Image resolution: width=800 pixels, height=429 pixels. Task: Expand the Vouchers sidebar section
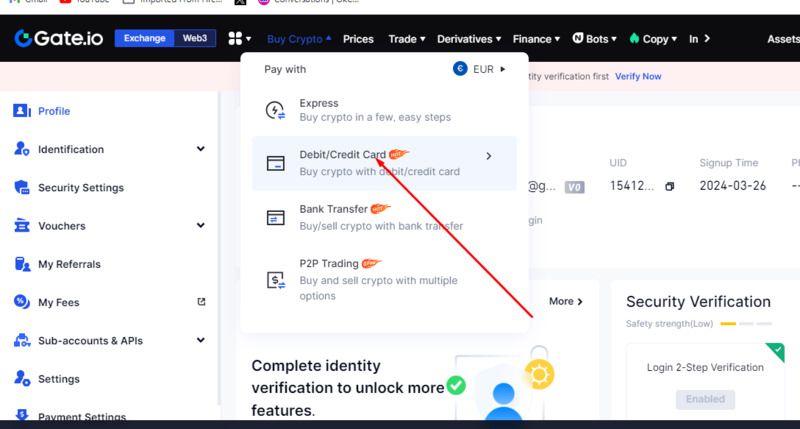(201, 225)
